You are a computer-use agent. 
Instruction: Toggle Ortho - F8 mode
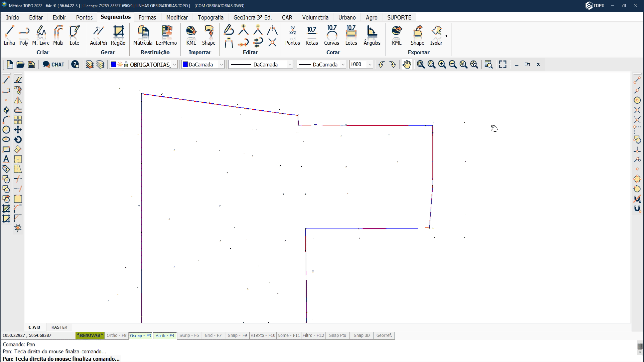click(x=116, y=335)
